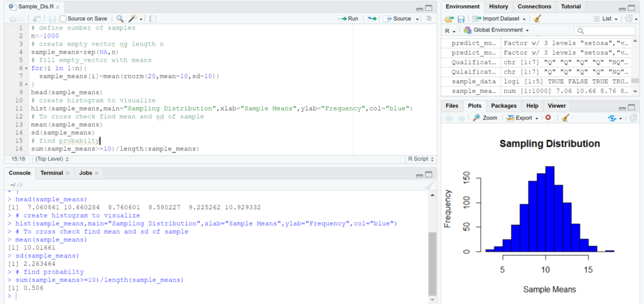Viewport: 644px width, 304px height.
Task: Clear console broom icon
Action: coord(429,185)
